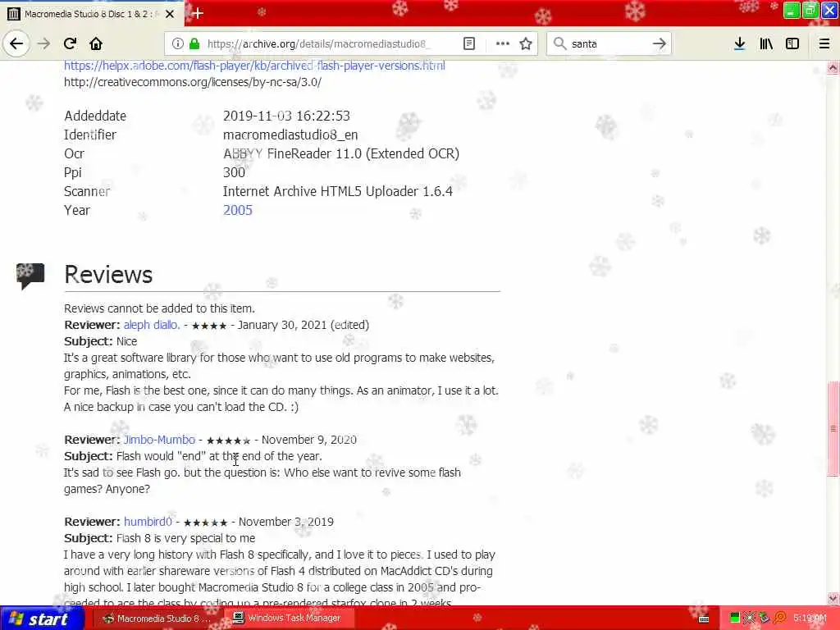Click the keyboard icon on the taskbar

[704, 619]
